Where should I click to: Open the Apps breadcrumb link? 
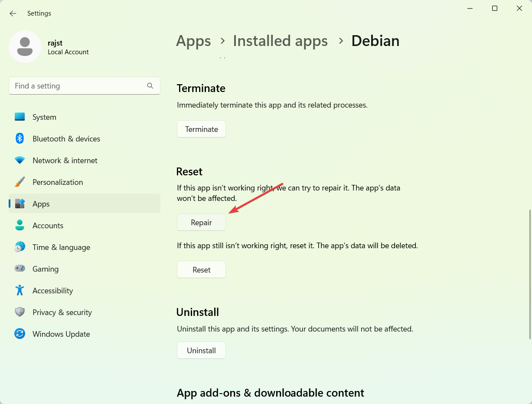click(x=193, y=41)
